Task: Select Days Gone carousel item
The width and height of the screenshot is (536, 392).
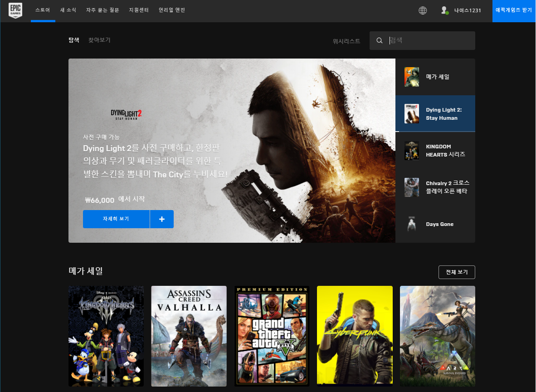Action: pyautogui.click(x=435, y=224)
